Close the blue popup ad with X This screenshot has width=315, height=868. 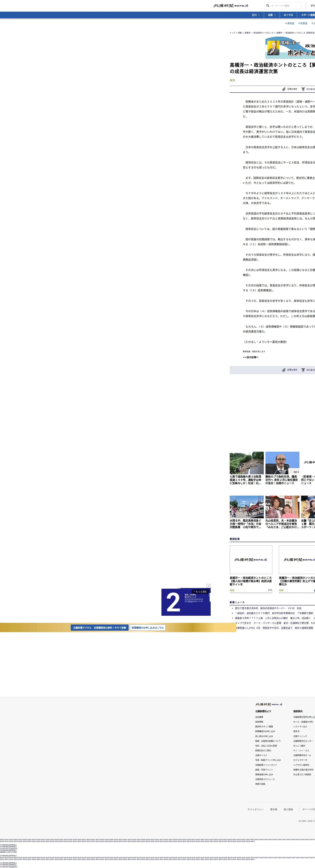click(209, 586)
